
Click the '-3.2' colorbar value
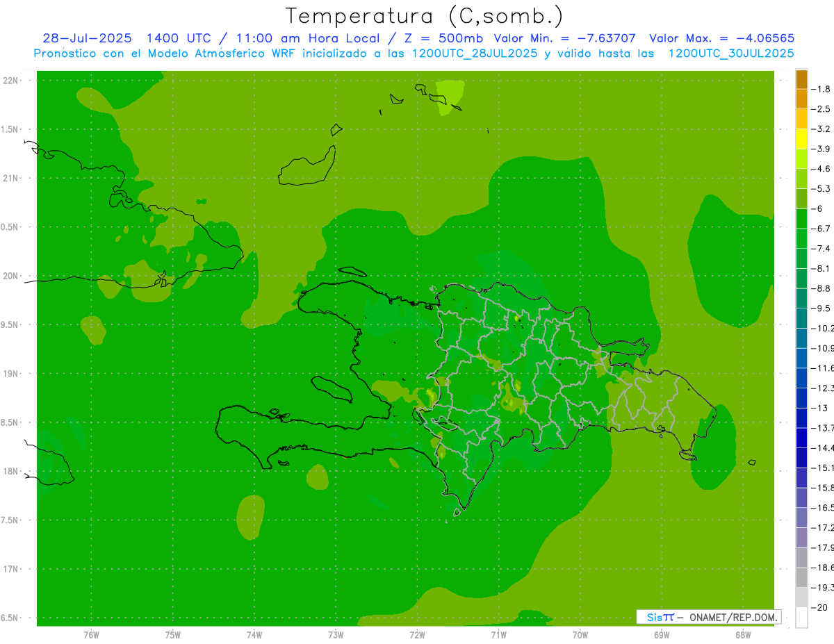coord(821,129)
